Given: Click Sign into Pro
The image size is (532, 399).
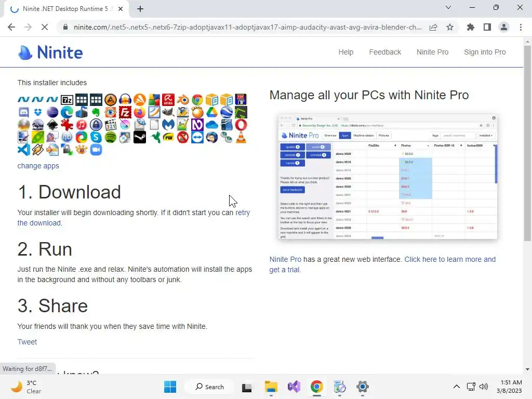Looking at the screenshot, I should pos(485,52).
